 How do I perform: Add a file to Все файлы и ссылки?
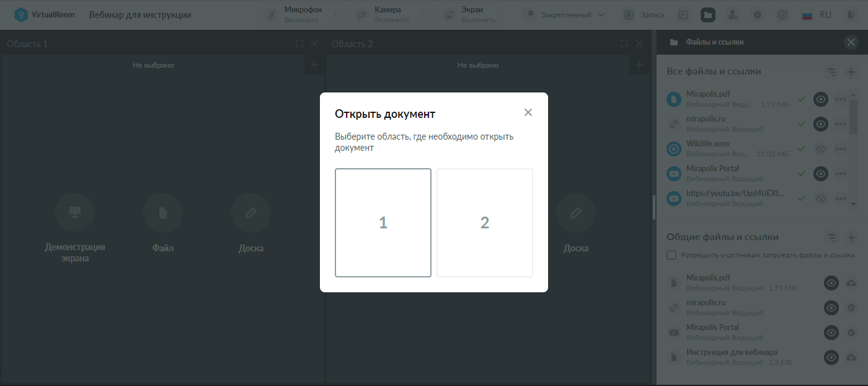[x=851, y=72]
